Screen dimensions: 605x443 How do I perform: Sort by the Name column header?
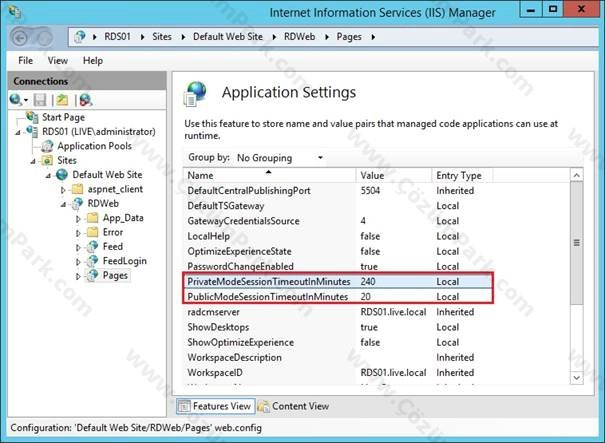[x=270, y=175]
